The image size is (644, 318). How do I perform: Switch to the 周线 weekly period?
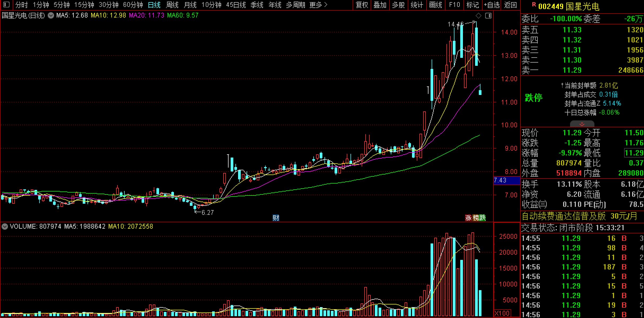tap(172, 5)
